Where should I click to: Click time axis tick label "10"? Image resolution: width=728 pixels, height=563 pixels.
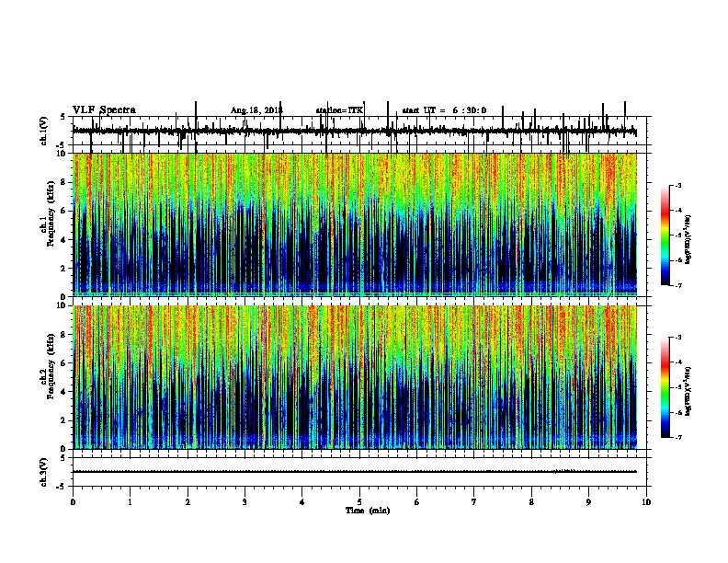click(x=646, y=502)
